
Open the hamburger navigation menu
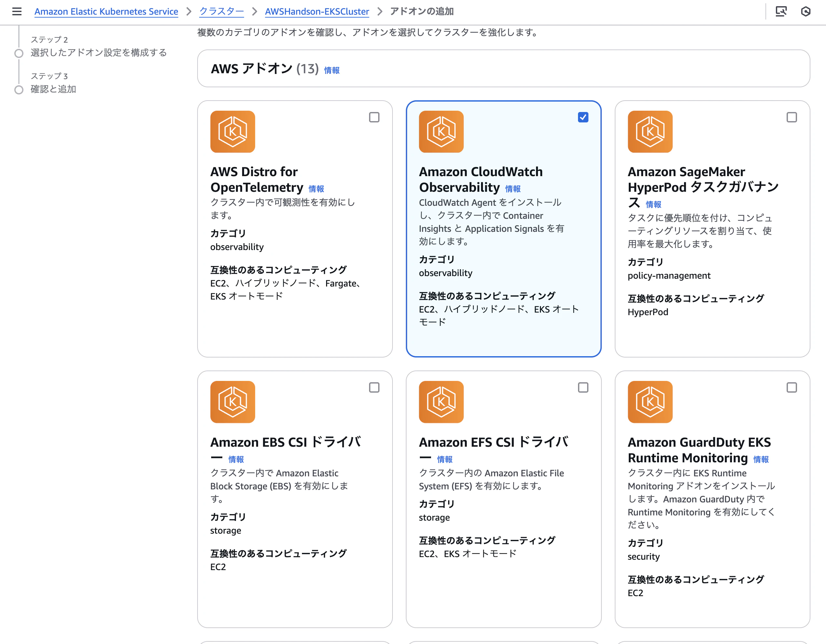click(x=17, y=11)
